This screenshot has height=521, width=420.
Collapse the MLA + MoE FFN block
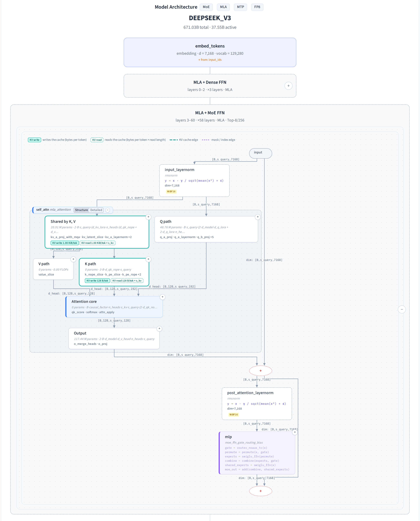[x=402, y=309]
